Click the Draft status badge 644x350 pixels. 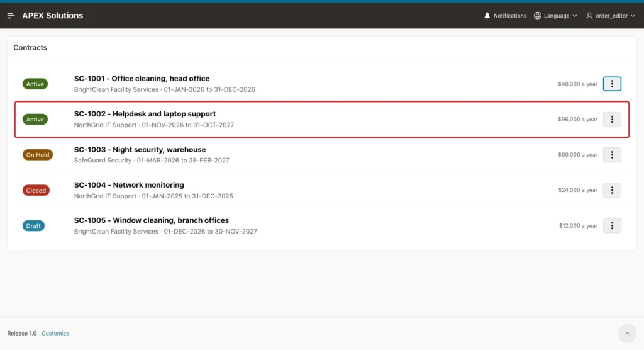tap(33, 226)
